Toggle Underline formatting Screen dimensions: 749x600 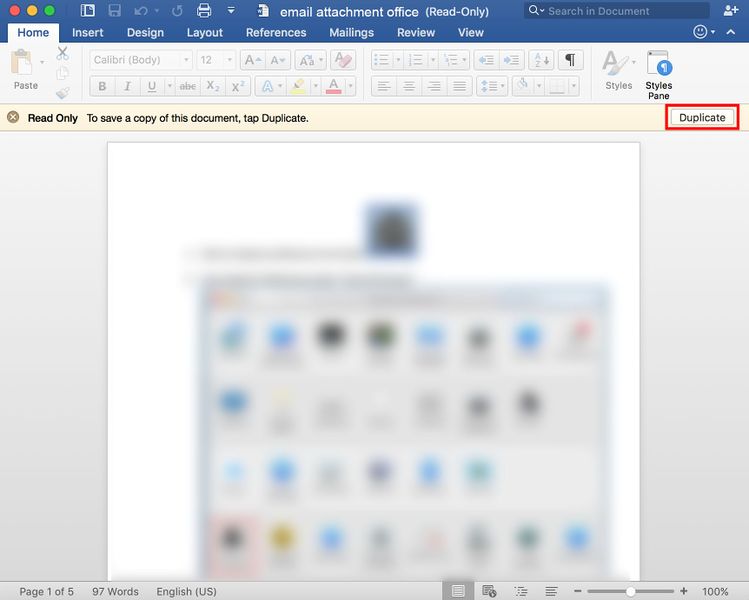coord(152,87)
